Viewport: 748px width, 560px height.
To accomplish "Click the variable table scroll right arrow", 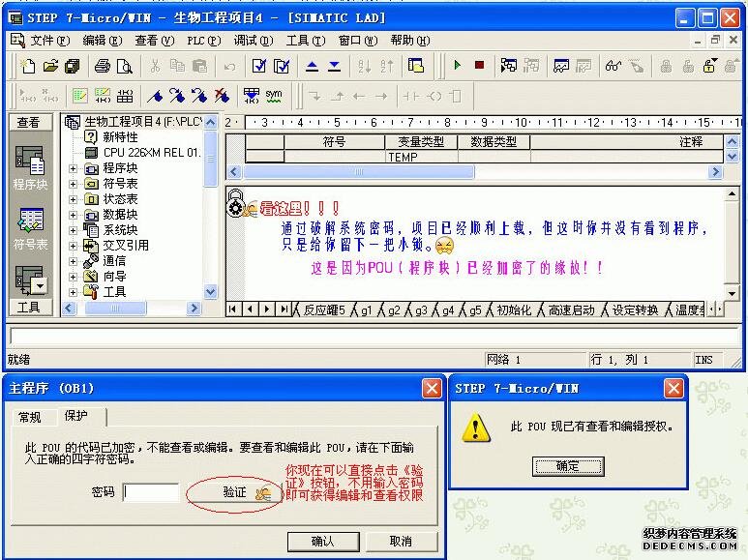I will coord(715,172).
